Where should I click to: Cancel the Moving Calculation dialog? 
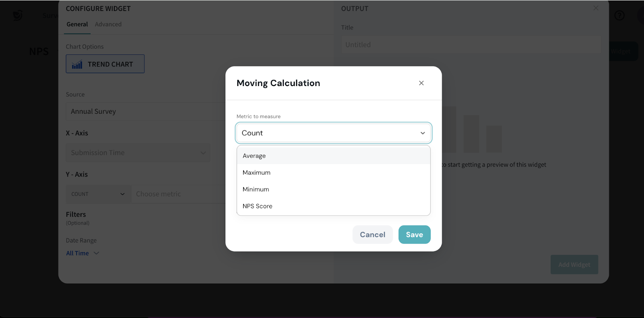coord(372,235)
